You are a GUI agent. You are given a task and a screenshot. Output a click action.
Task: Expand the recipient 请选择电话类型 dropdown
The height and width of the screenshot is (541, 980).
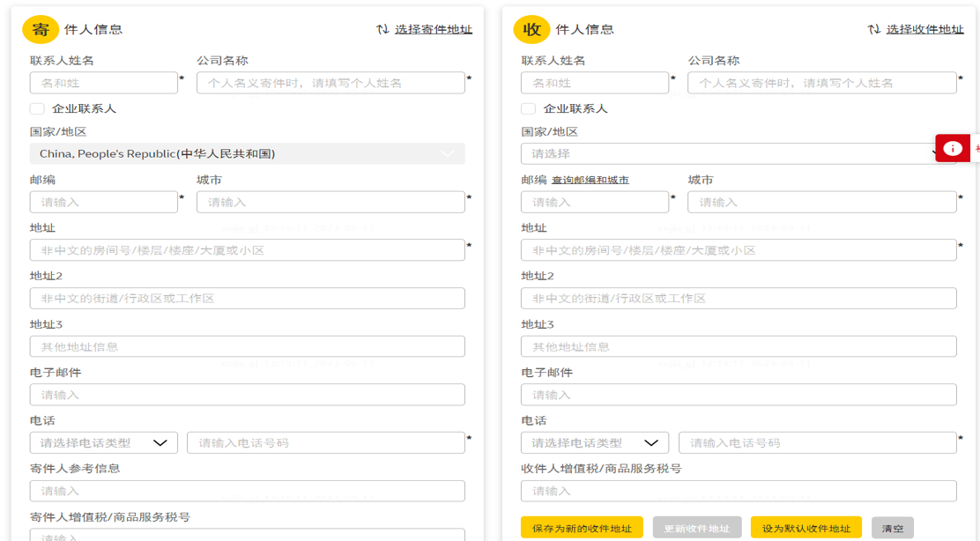(595, 443)
